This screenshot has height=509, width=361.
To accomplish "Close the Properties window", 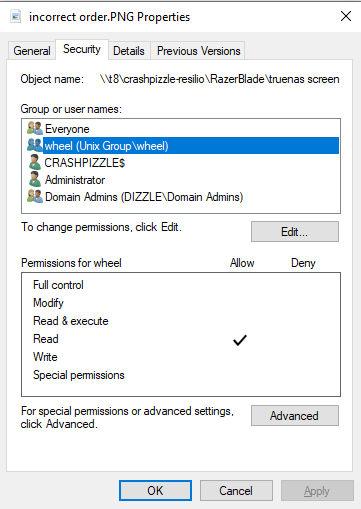I will (346, 16).
